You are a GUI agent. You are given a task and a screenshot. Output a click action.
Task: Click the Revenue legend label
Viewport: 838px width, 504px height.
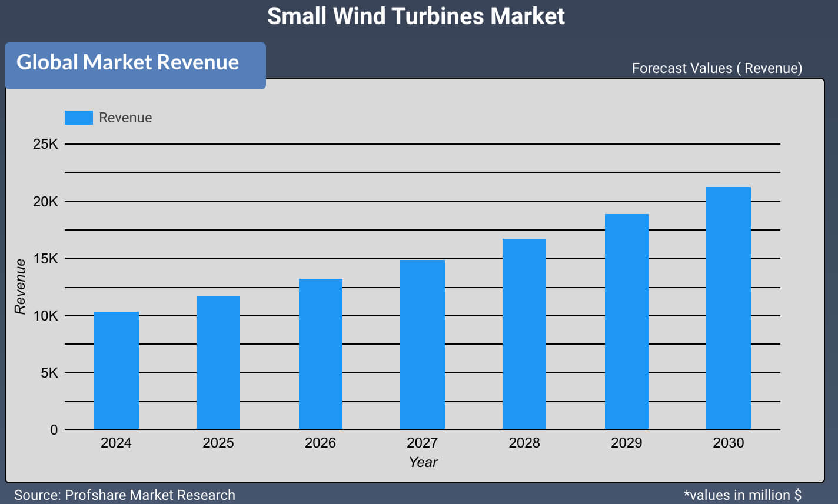[x=125, y=118]
